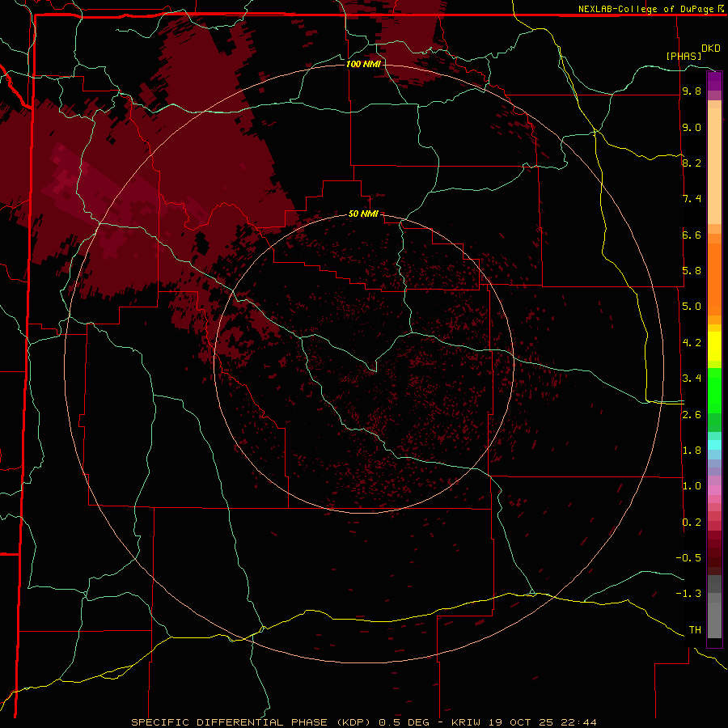Click the long peach segment of the color bar
This screenshot has width=728, height=728.
(x=714, y=166)
